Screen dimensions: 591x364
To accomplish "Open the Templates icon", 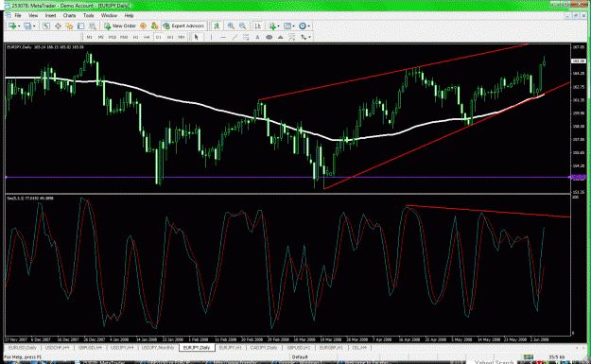I will pyautogui.click(x=287, y=26).
